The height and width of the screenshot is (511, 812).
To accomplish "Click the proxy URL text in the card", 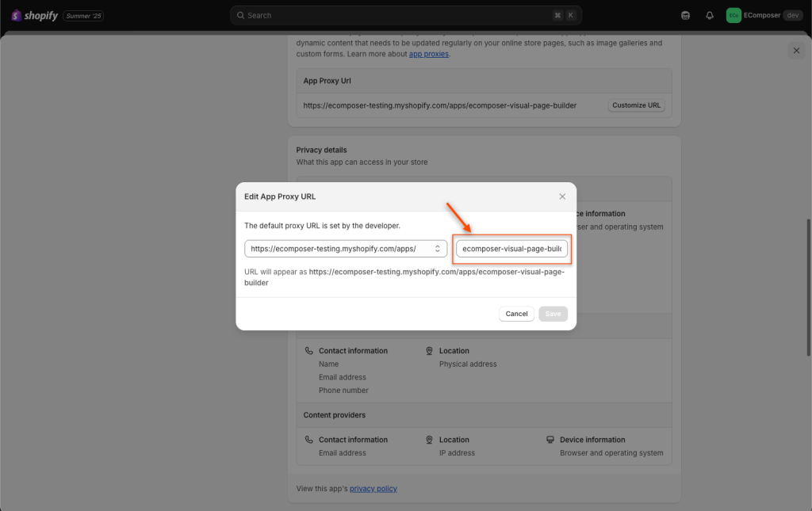I will pos(439,105).
